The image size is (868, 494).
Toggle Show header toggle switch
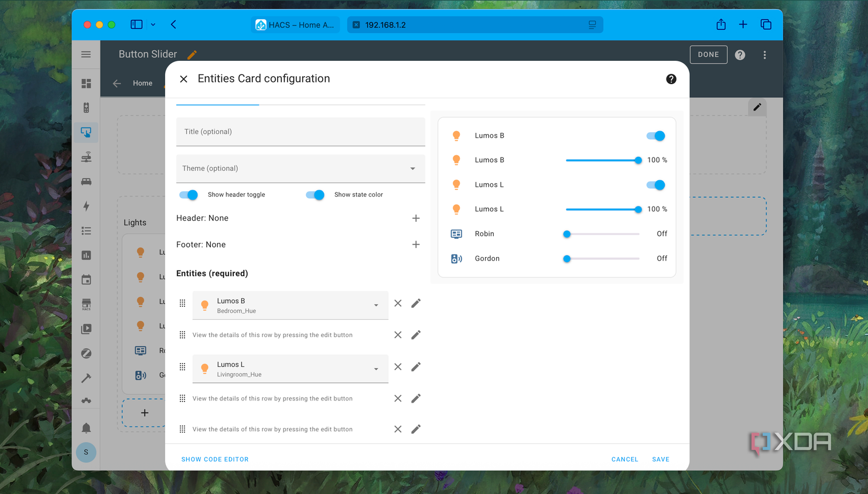(189, 194)
